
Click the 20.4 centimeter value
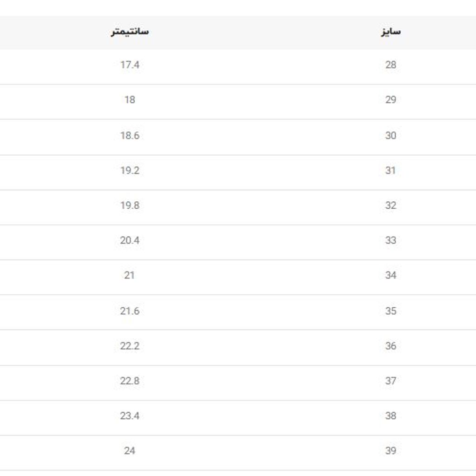[x=130, y=240]
